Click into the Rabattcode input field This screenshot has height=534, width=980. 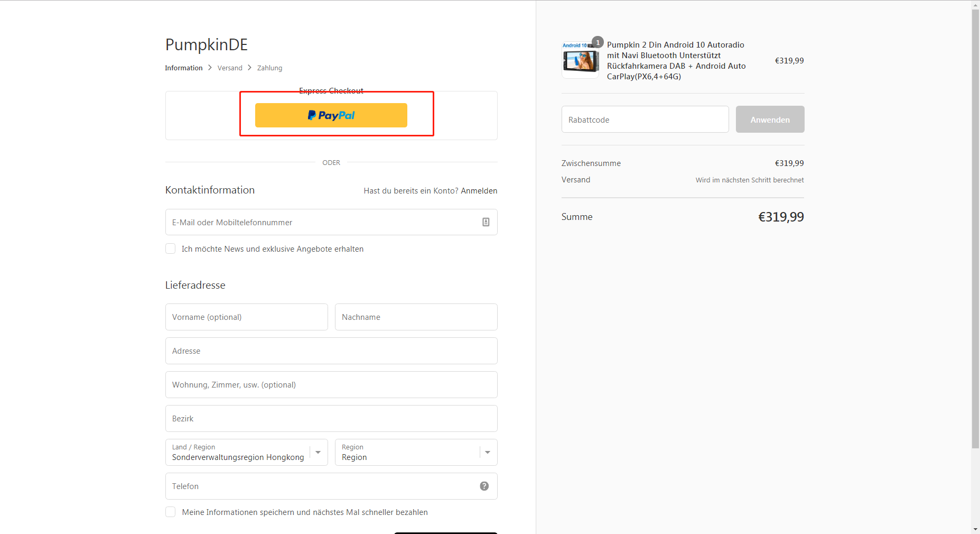click(645, 119)
